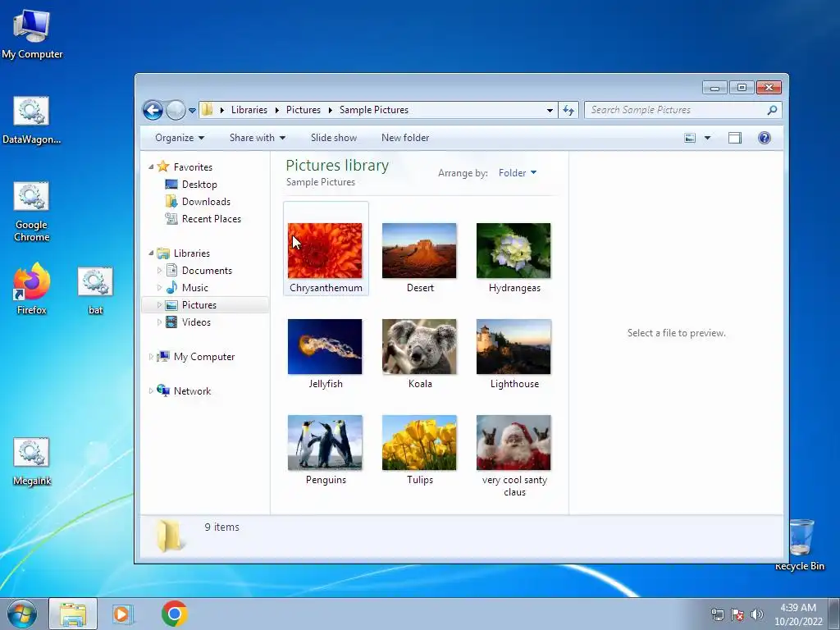Image resolution: width=840 pixels, height=630 pixels.
Task: Select the Recycle Bin desktop icon
Action: click(801, 545)
